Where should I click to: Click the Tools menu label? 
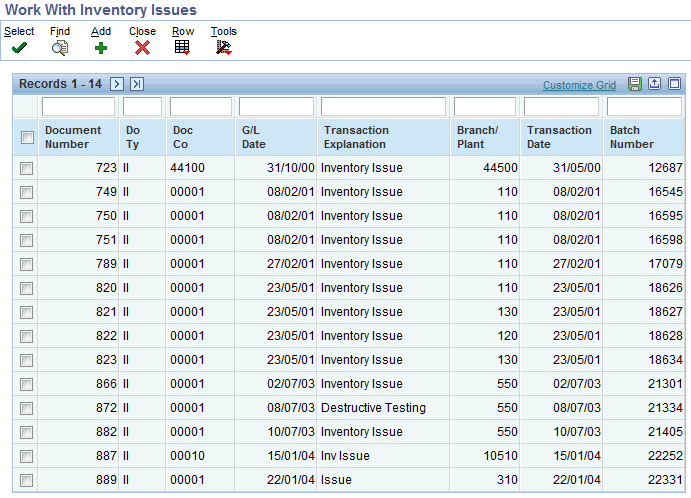(223, 31)
